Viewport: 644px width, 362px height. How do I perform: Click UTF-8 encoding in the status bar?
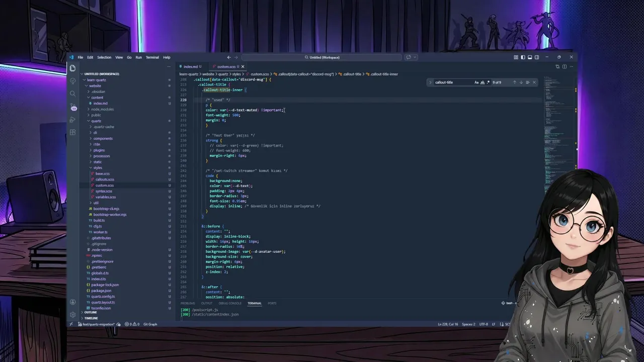point(484,324)
